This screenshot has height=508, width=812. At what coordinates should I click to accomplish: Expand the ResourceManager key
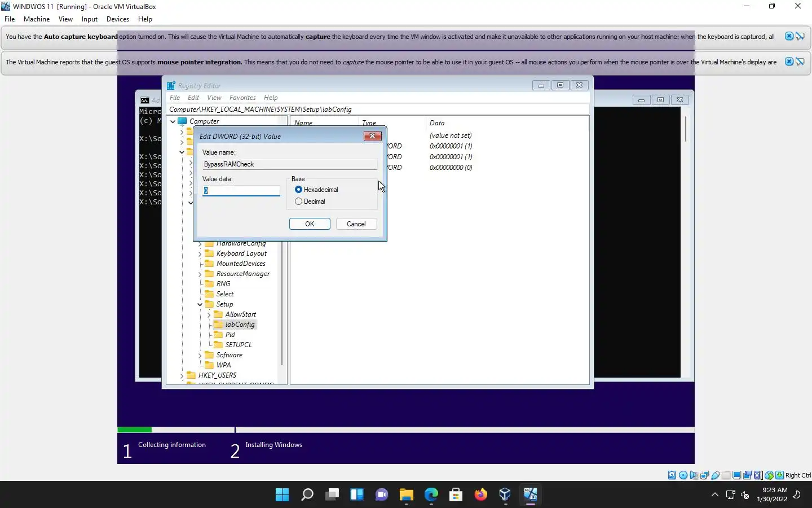(200, 274)
